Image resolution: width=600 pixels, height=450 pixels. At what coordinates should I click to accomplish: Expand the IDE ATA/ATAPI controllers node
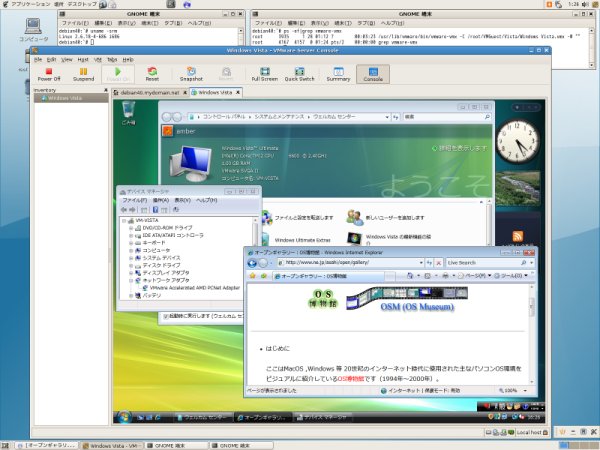coord(131,236)
